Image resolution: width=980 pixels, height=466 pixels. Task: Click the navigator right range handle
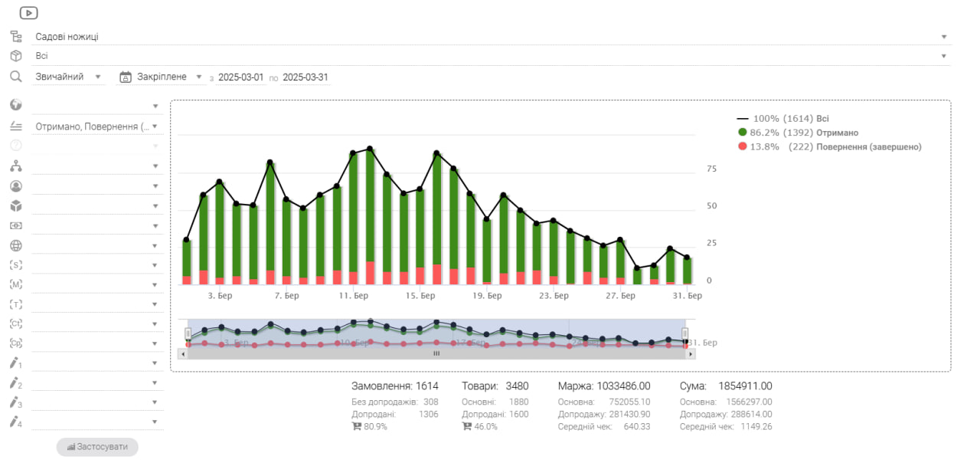pos(685,333)
